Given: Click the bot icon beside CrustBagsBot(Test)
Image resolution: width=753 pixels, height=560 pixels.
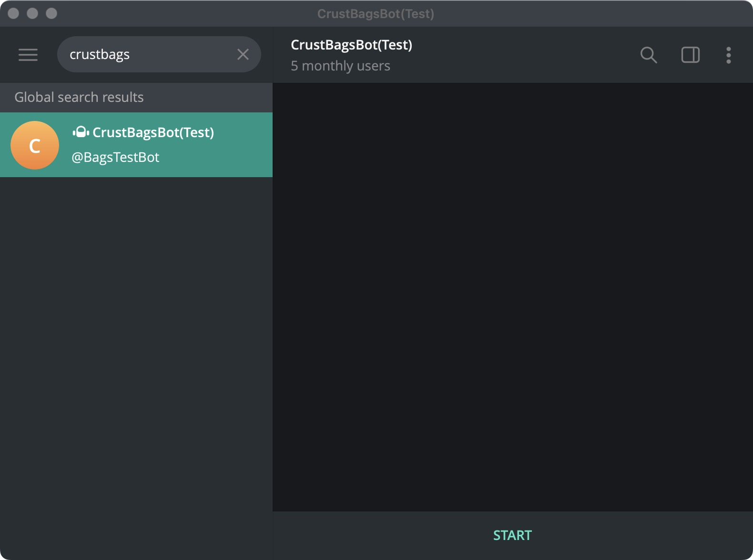Looking at the screenshot, I should pyautogui.click(x=81, y=132).
